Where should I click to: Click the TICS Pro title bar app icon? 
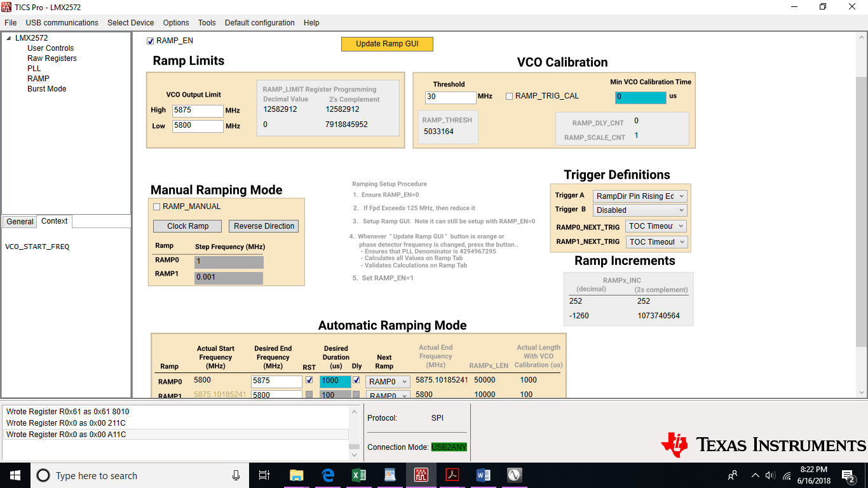click(6, 7)
